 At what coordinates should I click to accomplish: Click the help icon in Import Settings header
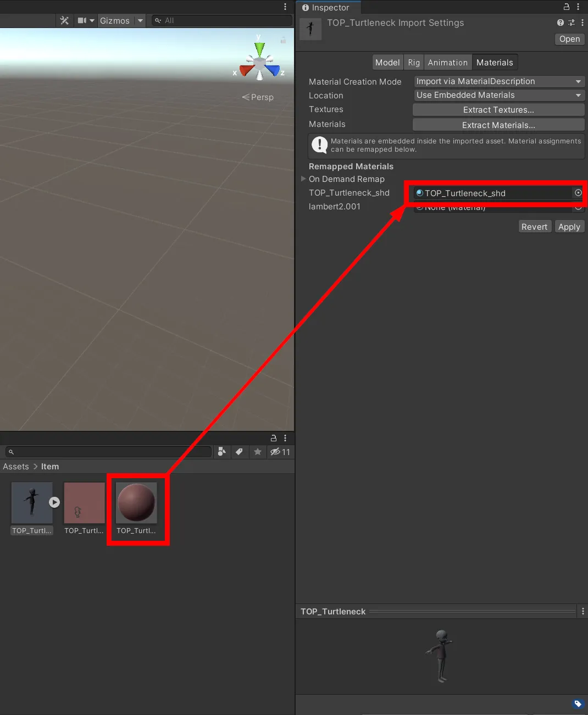[x=559, y=23]
